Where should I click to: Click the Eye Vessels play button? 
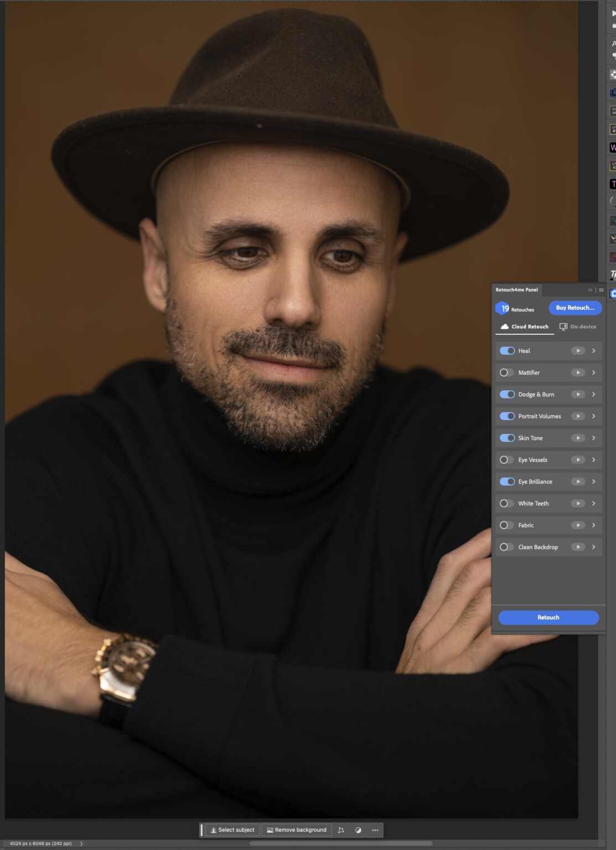[x=578, y=460]
